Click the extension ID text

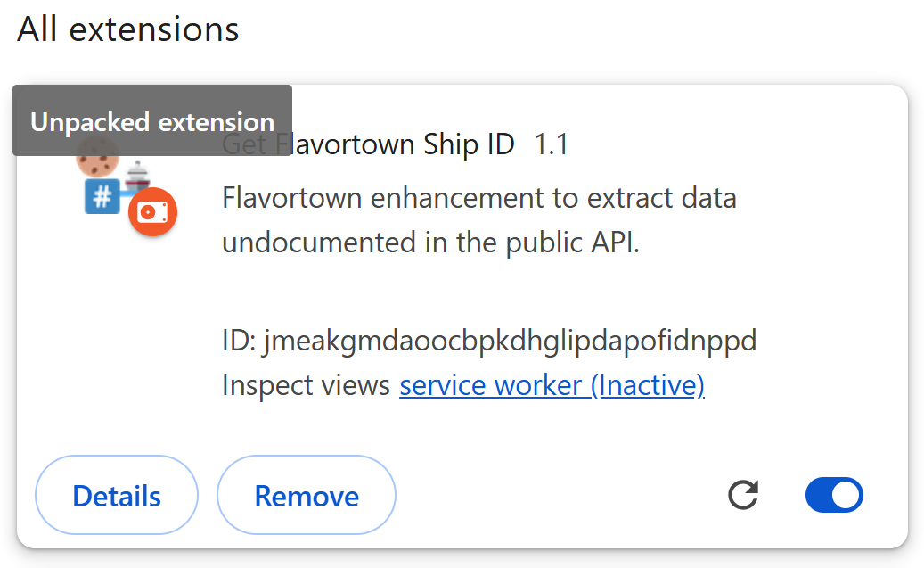pyautogui.click(x=510, y=340)
